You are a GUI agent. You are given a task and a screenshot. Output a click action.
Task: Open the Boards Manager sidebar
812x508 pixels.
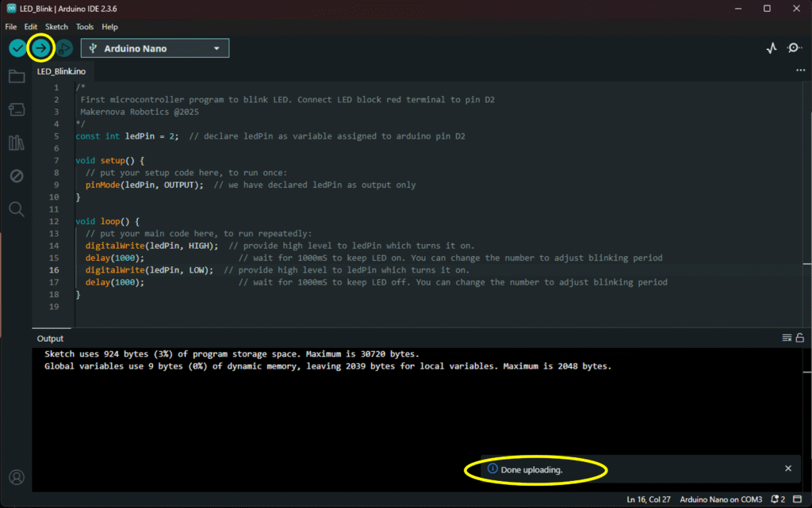pyautogui.click(x=16, y=109)
